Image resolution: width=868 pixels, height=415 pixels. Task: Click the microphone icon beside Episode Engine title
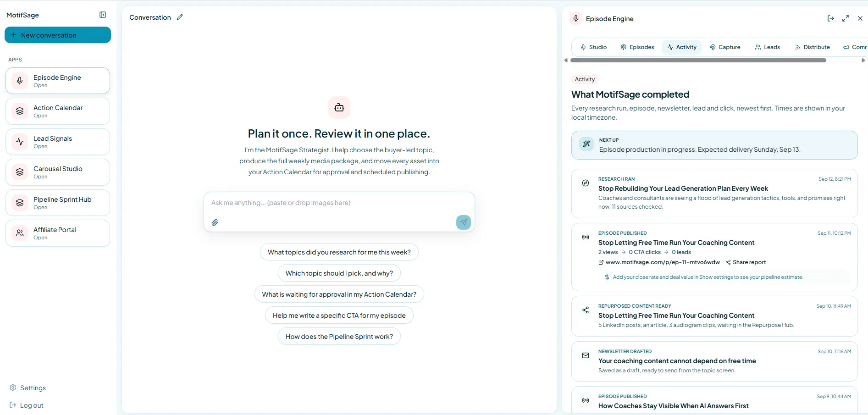click(x=576, y=18)
